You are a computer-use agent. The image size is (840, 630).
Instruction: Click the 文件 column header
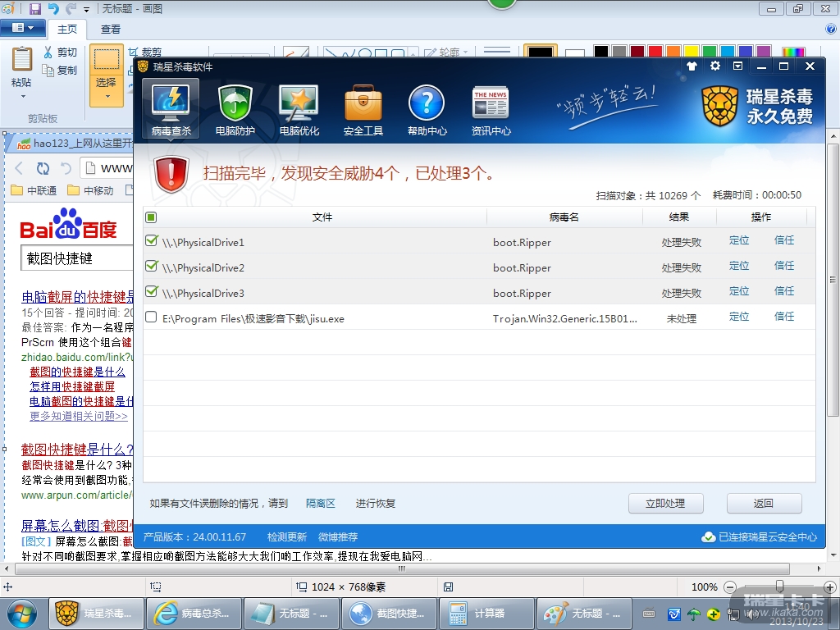322,217
